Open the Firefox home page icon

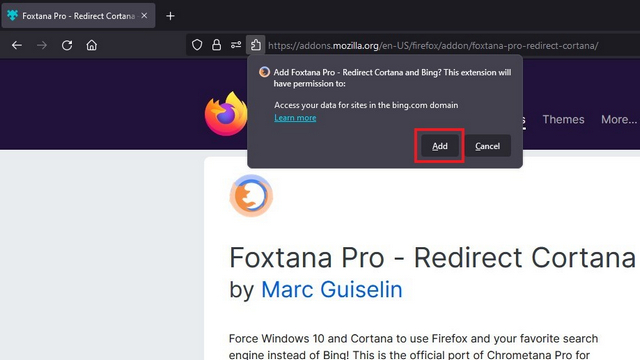[x=92, y=45]
